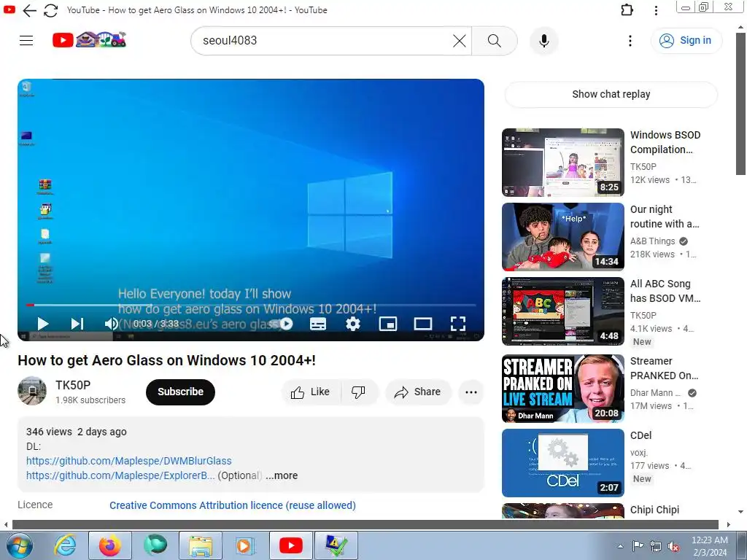Go to the YouTube home logo
This screenshot has width=747, height=560.
click(90, 40)
